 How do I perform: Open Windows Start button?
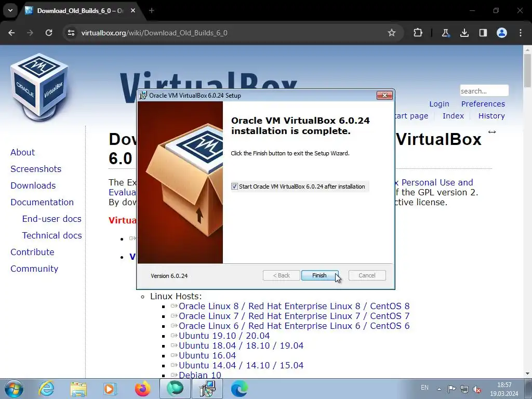click(14, 389)
